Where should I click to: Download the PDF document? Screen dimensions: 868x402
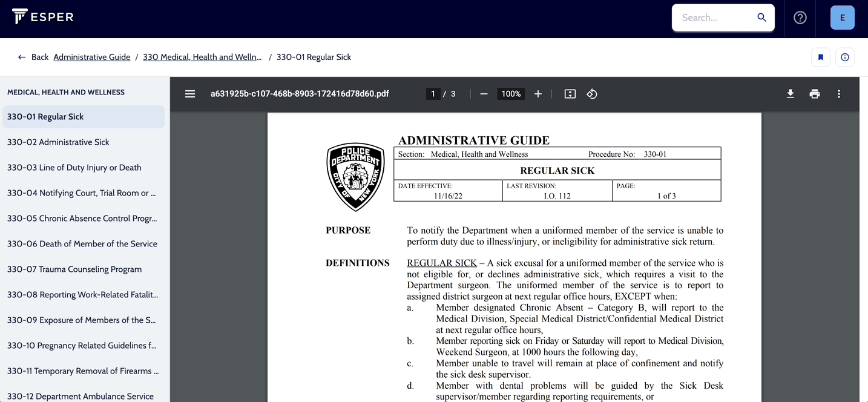pos(791,94)
